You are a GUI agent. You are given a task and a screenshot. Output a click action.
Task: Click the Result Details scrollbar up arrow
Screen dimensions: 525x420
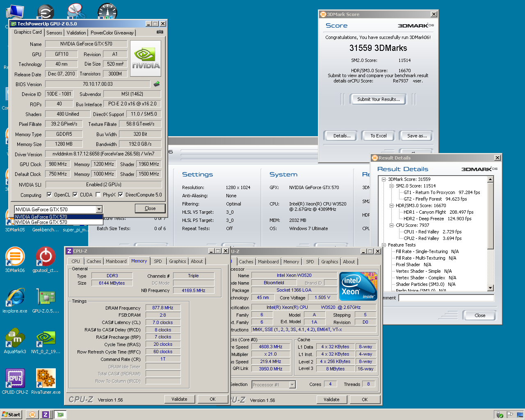click(491, 179)
